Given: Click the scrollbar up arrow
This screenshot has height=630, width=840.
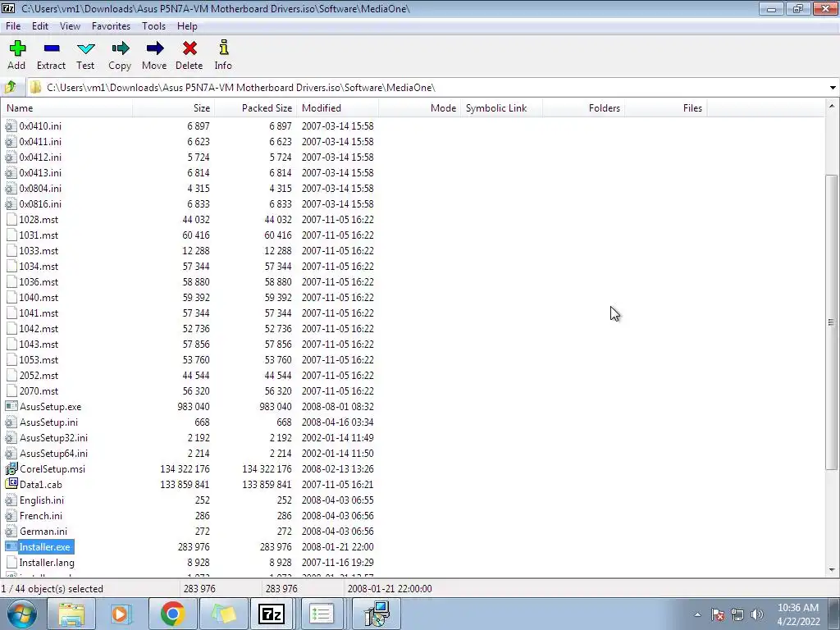Looking at the screenshot, I should tap(832, 106).
